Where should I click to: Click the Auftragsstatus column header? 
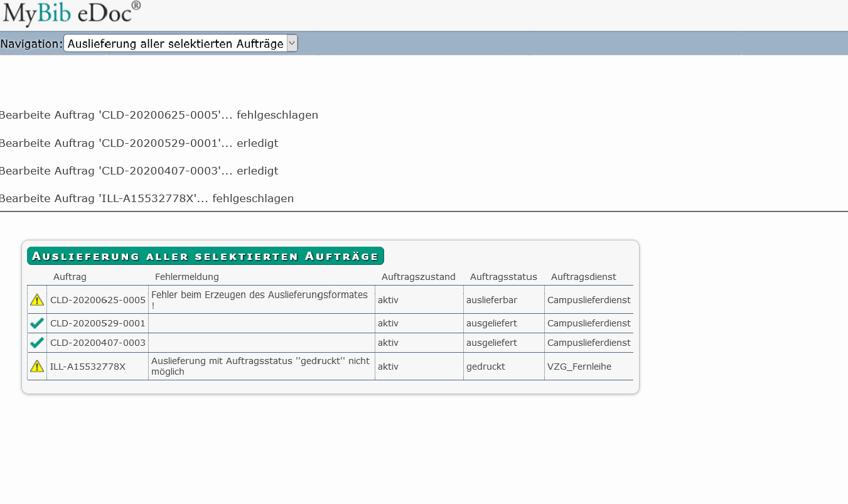click(x=503, y=277)
